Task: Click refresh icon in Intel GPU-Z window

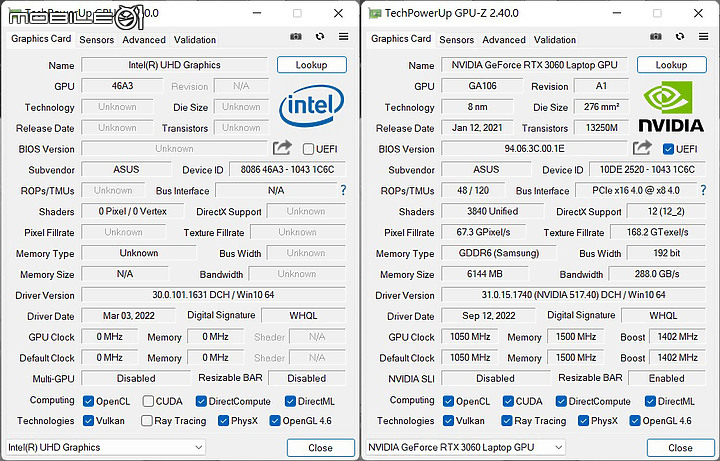Action: click(320, 36)
